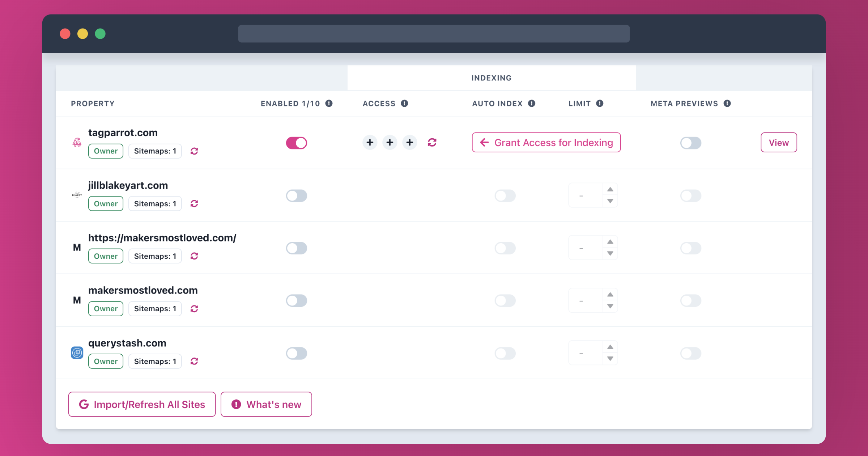Select the INDEXING tab

point(492,77)
